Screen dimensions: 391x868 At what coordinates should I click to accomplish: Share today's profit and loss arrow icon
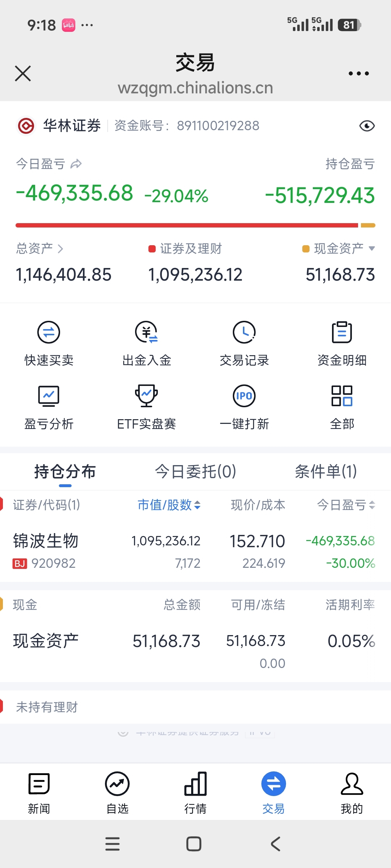[x=76, y=164]
